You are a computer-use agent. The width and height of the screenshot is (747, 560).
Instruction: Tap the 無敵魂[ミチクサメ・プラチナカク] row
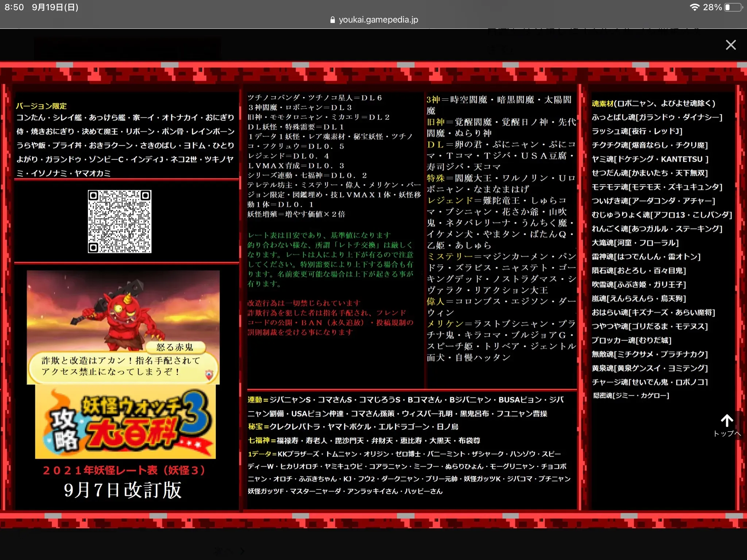coord(650,354)
